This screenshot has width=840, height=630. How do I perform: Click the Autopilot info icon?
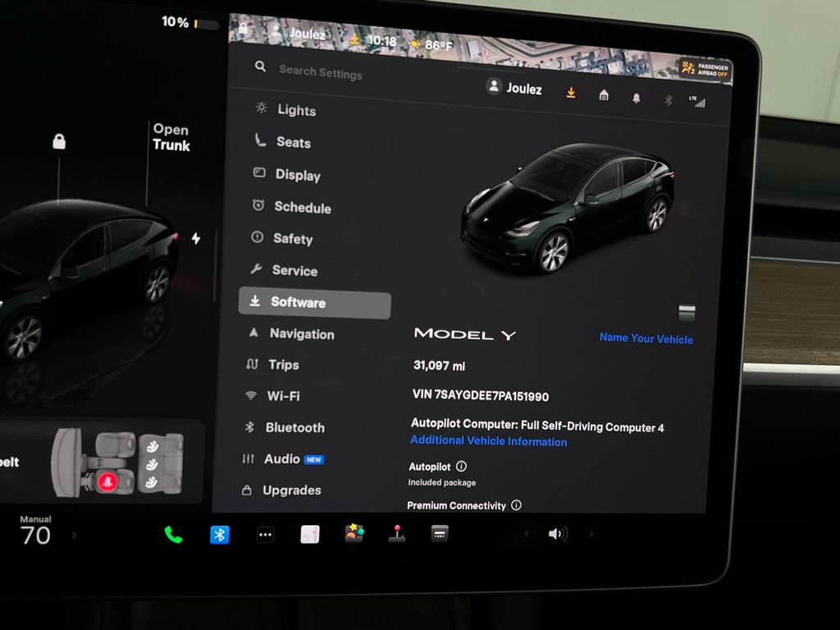pos(461,466)
